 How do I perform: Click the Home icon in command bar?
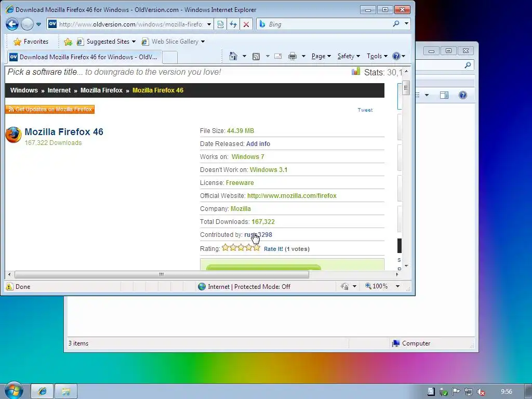point(233,56)
